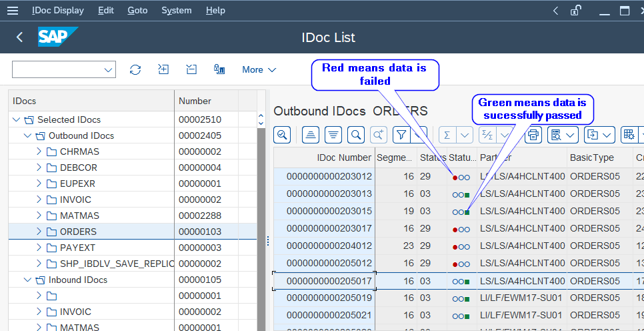
Task: Collapse the Outbound IDocs node
Action: 27,135
